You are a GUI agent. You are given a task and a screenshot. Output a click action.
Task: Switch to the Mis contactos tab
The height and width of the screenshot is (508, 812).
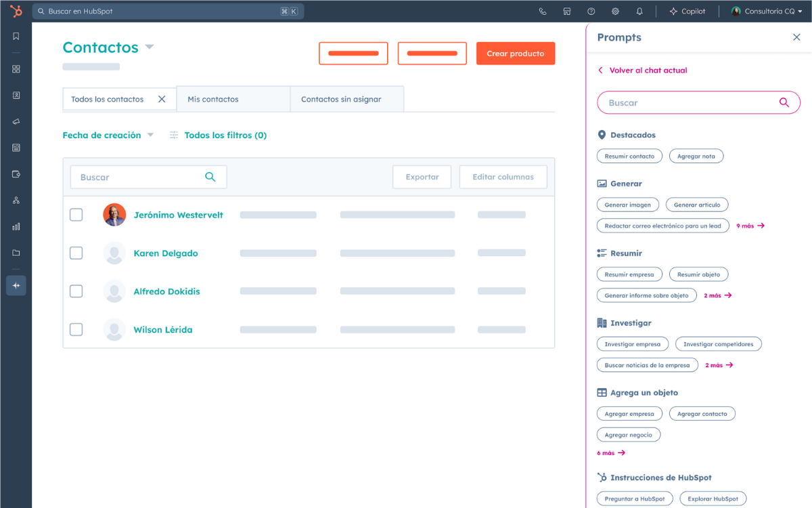click(213, 100)
